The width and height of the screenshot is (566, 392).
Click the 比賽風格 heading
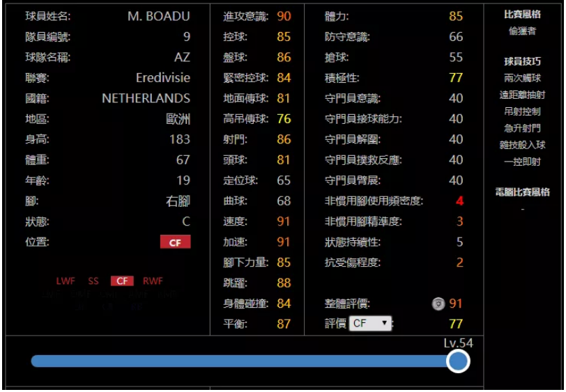tap(522, 15)
